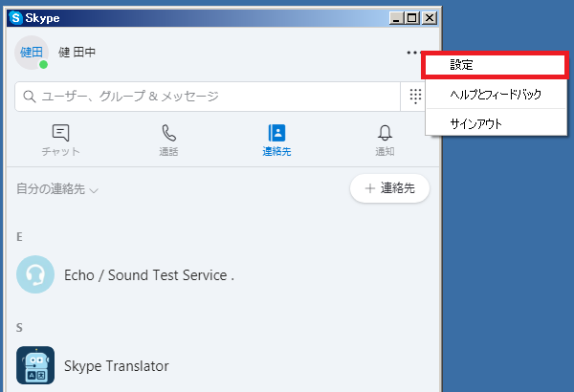Select the 連絡先 contacts tab
This screenshot has height=392, width=574.
tap(276, 141)
